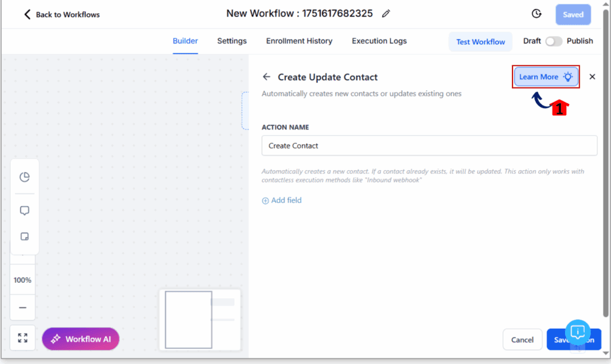Click the 100% zoom level
Screen dimensions: 611x364
point(23,280)
